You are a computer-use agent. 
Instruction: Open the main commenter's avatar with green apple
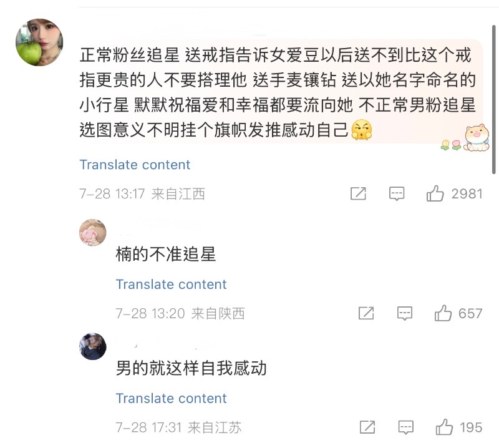[x=39, y=42]
